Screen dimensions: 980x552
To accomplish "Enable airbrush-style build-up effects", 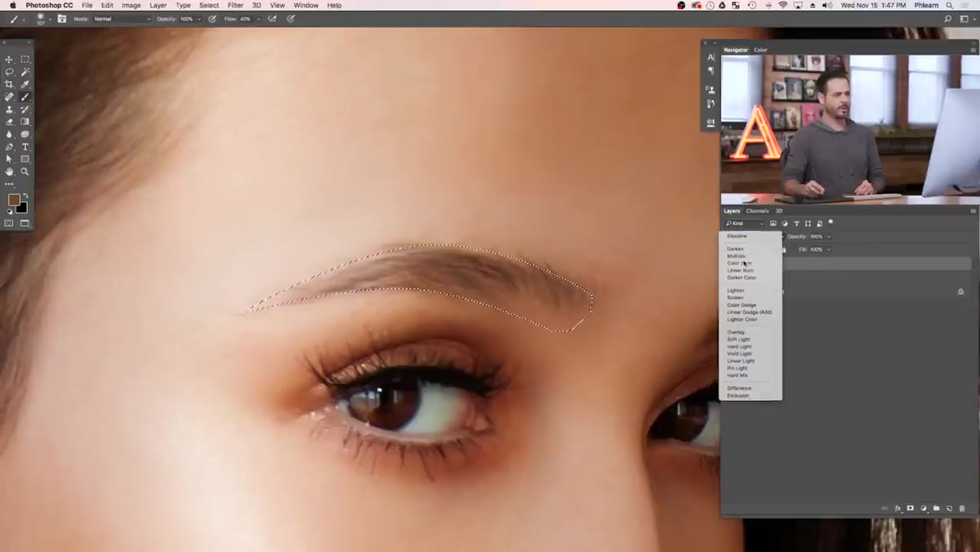I will (x=272, y=19).
